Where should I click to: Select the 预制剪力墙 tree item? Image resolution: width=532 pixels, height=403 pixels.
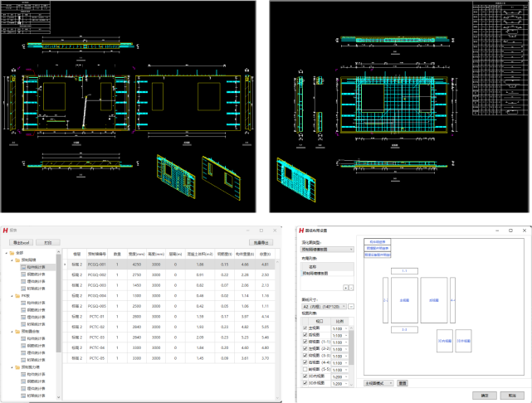coord(32,367)
